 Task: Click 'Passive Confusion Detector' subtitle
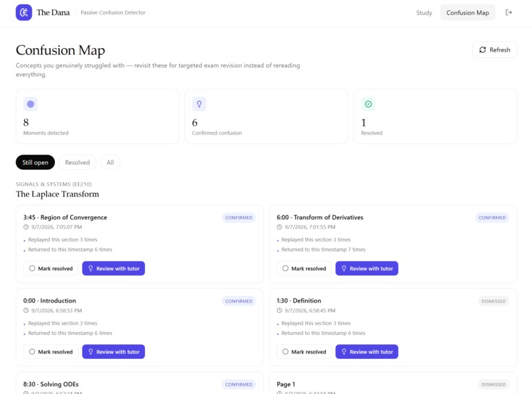click(x=113, y=12)
